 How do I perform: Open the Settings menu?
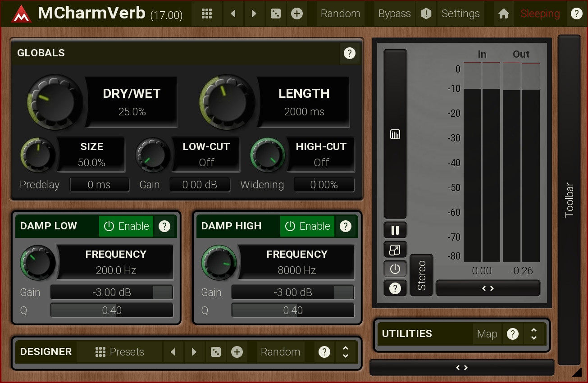(460, 14)
